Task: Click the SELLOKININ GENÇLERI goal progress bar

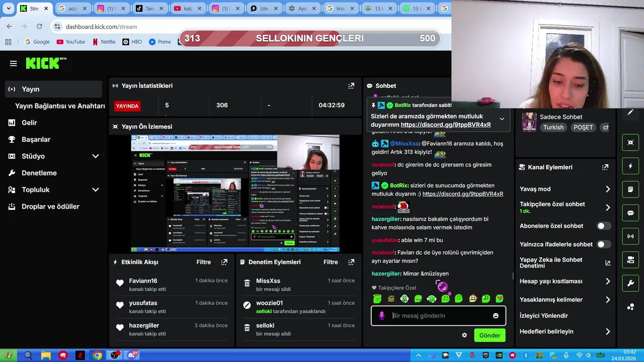Action: coord(310,39)
